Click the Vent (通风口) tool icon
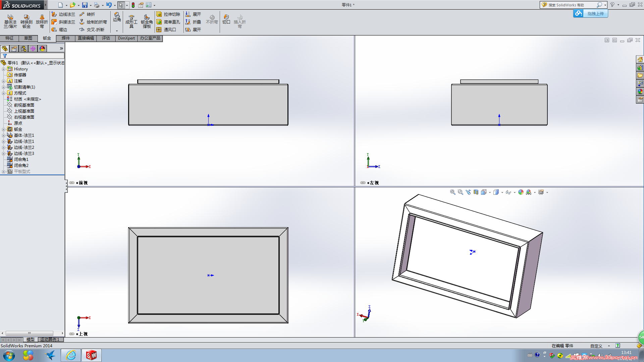Viewport: 644px width, 362px height. click(x=159, y=29)
